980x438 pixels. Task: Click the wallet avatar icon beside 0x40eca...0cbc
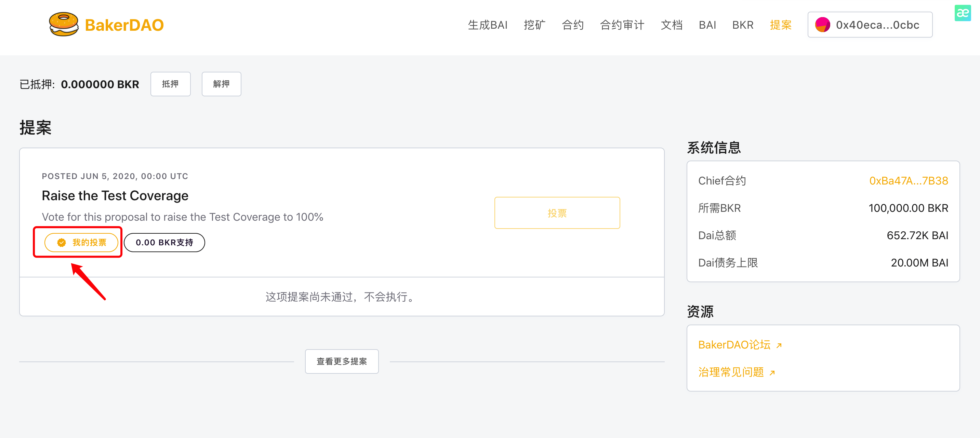coord(822,25)
